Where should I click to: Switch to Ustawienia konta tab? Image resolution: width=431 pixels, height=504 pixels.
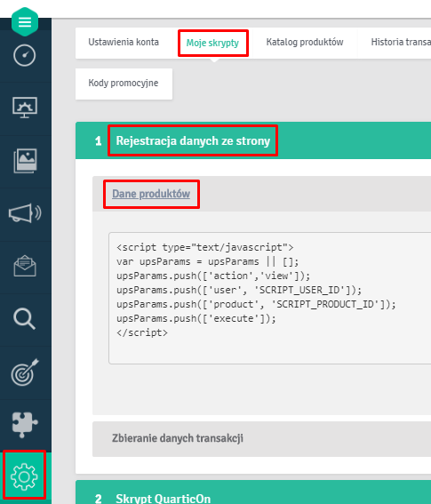[124, 42]
